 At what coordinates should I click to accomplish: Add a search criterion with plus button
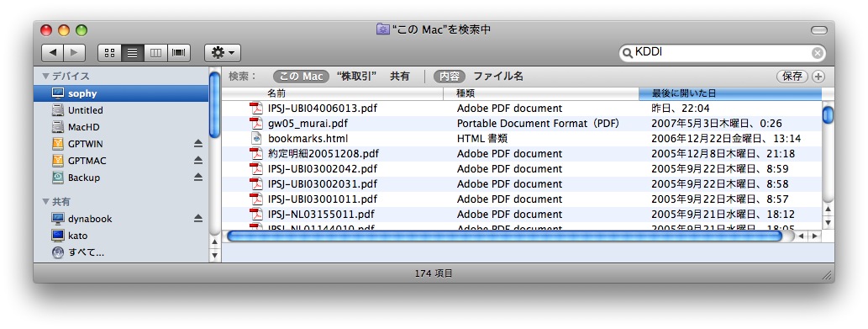pyautogui.click(x=818, y=77)
